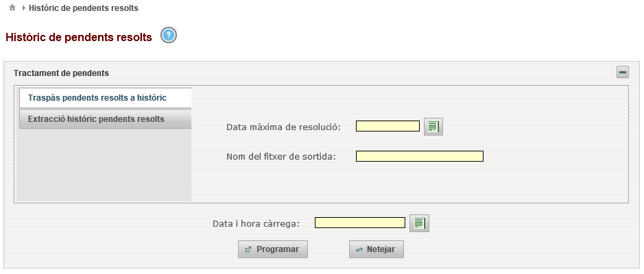Click the double-arrow icon on Netejar
The width and height of the screenshot is (644, 274).
359,250
